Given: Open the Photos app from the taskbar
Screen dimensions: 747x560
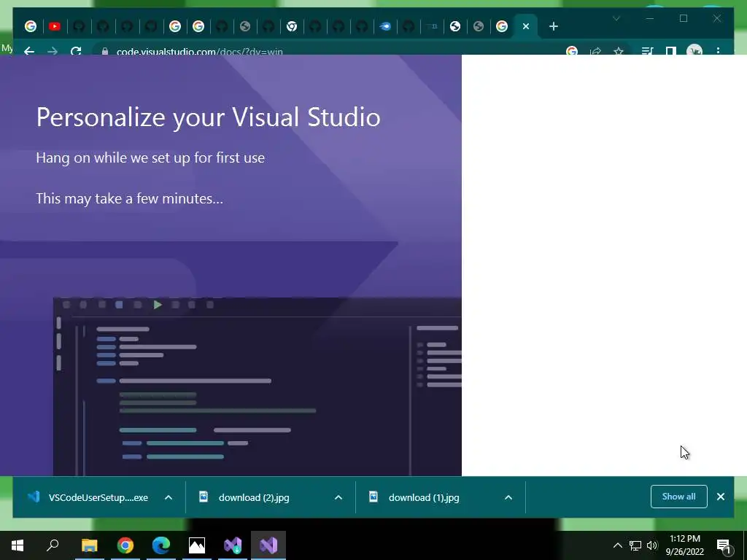Looking at the screenshot, I should [x=197, y=545].
